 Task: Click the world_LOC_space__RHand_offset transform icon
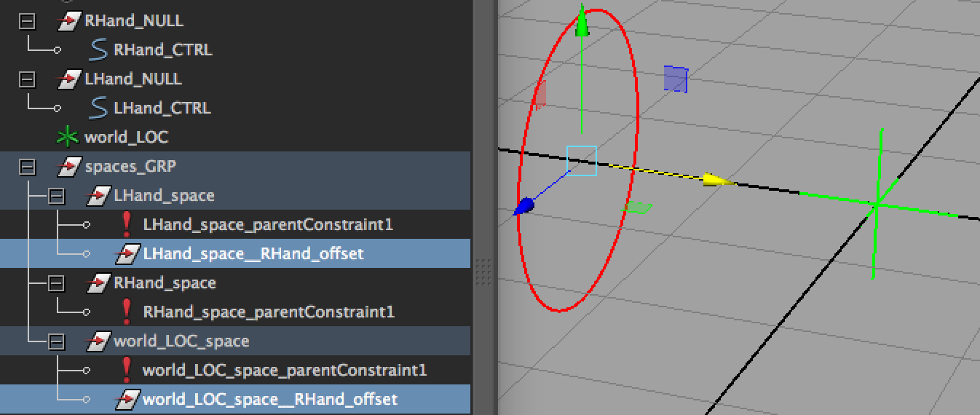pyautogui.click(x=127, y=400)
